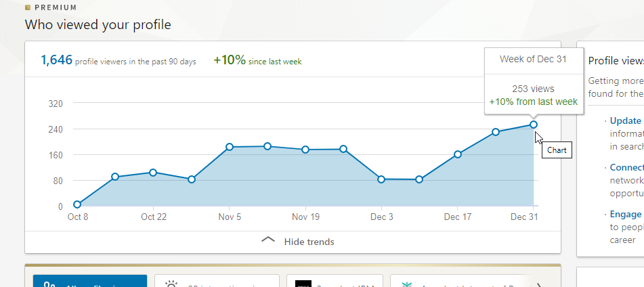Click the data point before Dec 31
Viewport: 644px width, 287px height.
point(496,132)
